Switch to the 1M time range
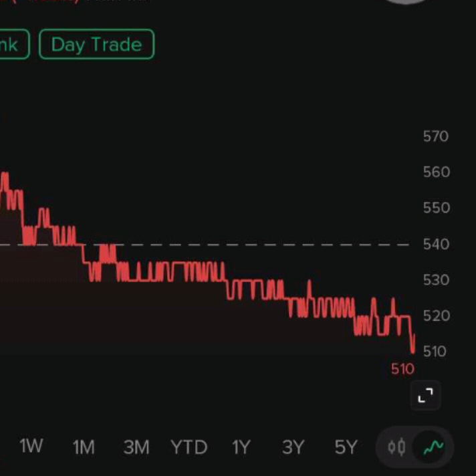 click(84, 447)
